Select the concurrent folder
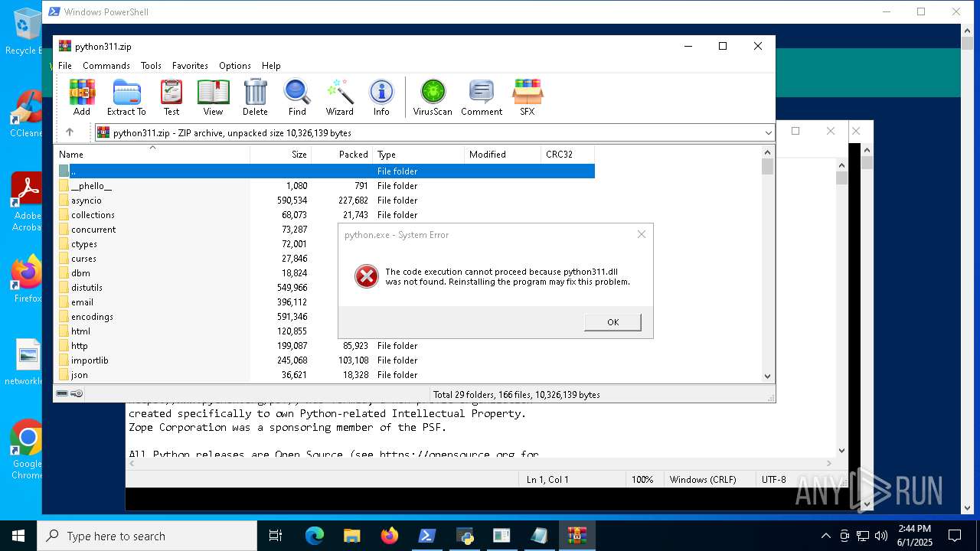 pos(93,230)
